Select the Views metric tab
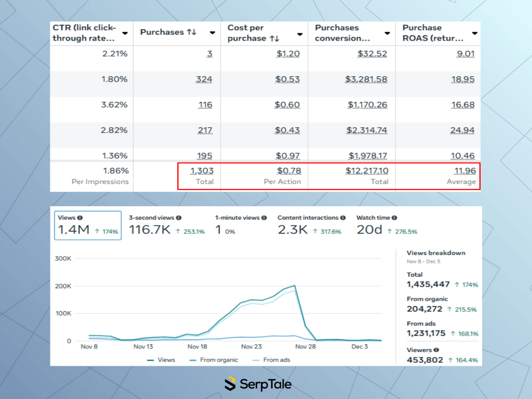532x399 pixels. pyautogui.click(x=88, y=225)
